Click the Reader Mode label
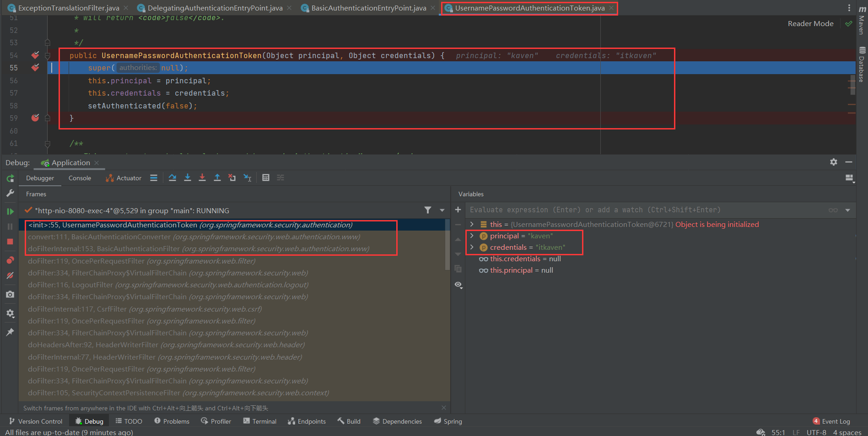This screenshot has width=868, height=436. 810,24
